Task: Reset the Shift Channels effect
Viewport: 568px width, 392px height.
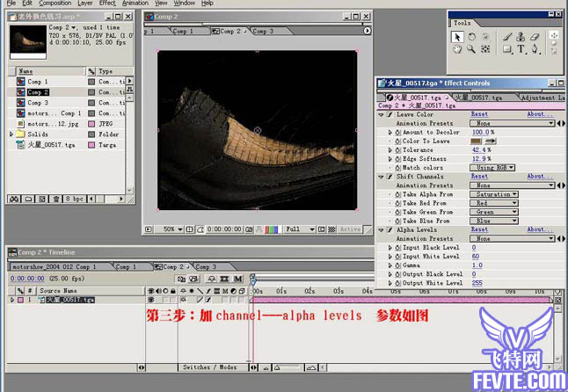Action: click(x=479, y=177)
